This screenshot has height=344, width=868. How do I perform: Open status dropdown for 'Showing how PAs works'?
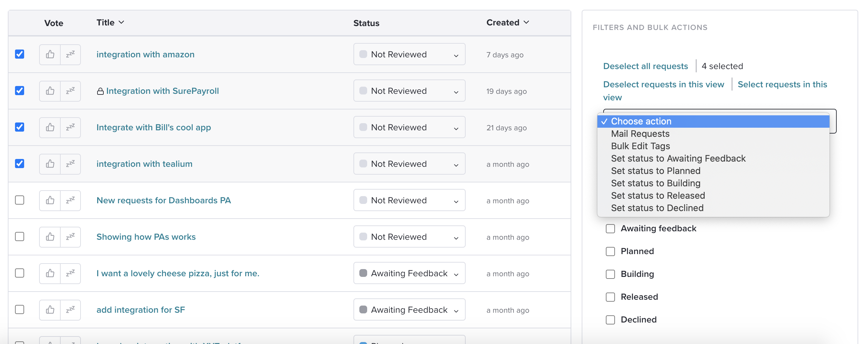click(x=409, y=236)
